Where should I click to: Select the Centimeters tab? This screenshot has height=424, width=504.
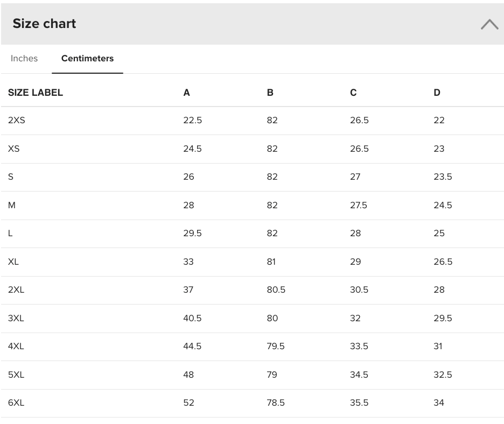click(87, 59)
